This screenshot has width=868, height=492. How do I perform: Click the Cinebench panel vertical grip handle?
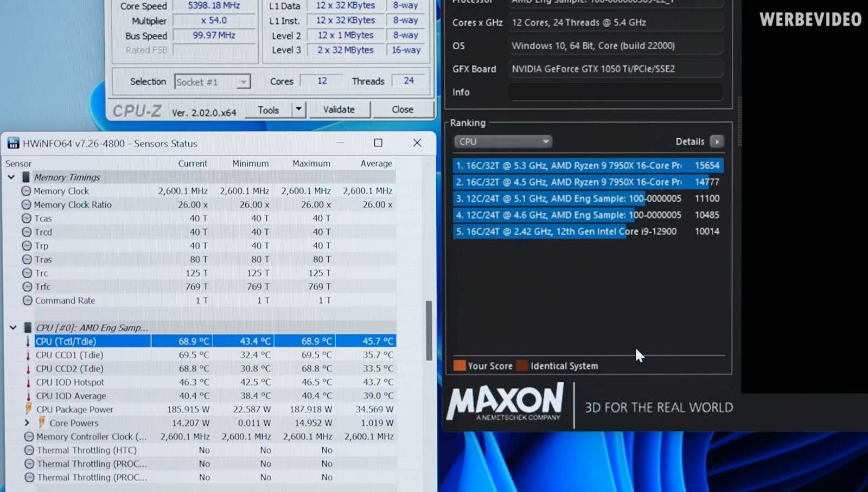click(x=739, y=121)
